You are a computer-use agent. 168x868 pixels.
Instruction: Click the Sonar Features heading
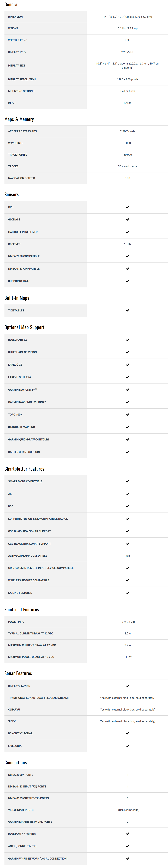coord(18,674)
